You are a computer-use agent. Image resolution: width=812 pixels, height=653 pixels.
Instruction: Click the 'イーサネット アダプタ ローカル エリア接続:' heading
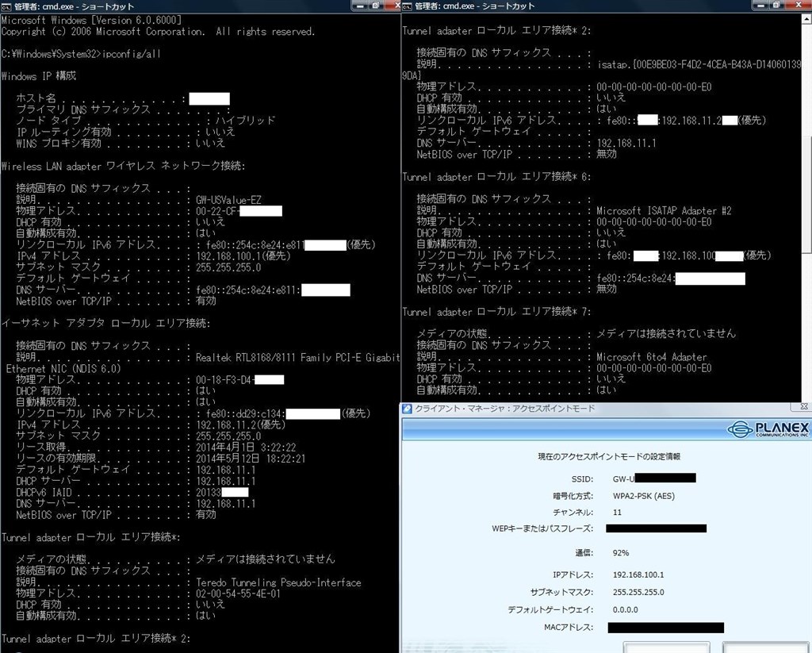point(105,324)
